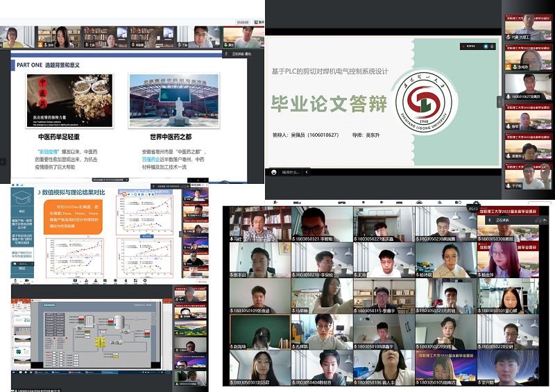Click highlighted text '新冠疫情' in slide

48,151
